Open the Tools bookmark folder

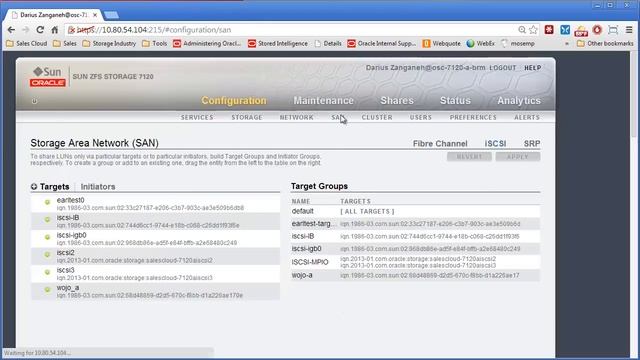coord(154,43)
